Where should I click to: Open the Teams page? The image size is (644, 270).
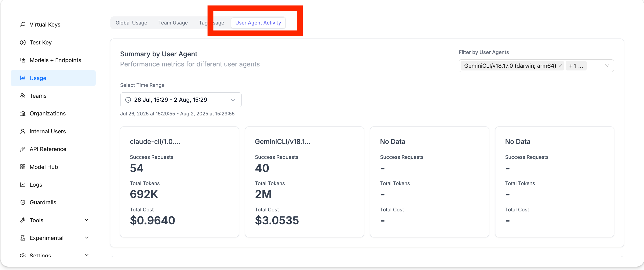point(38,96)
